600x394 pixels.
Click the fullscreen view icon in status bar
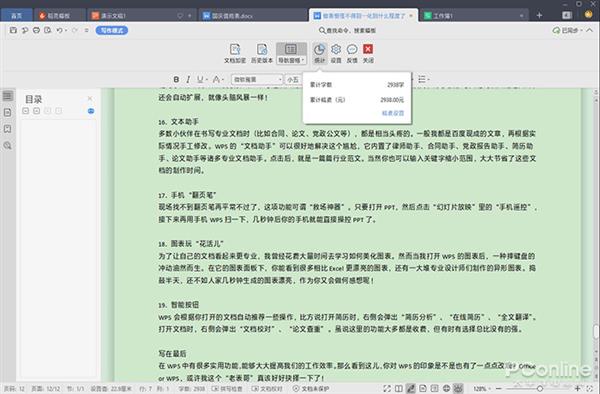[x=387, y=389]
